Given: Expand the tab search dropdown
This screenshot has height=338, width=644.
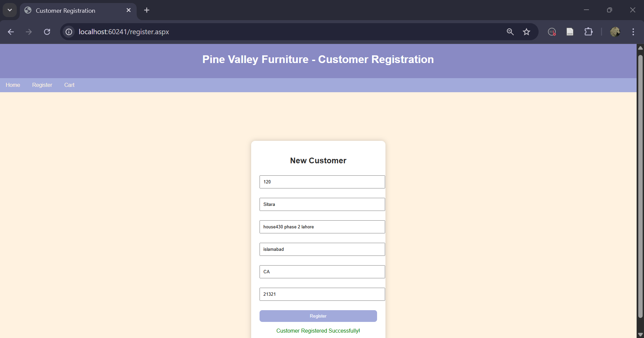Looking at the screenshot, I should pos(10,10).
